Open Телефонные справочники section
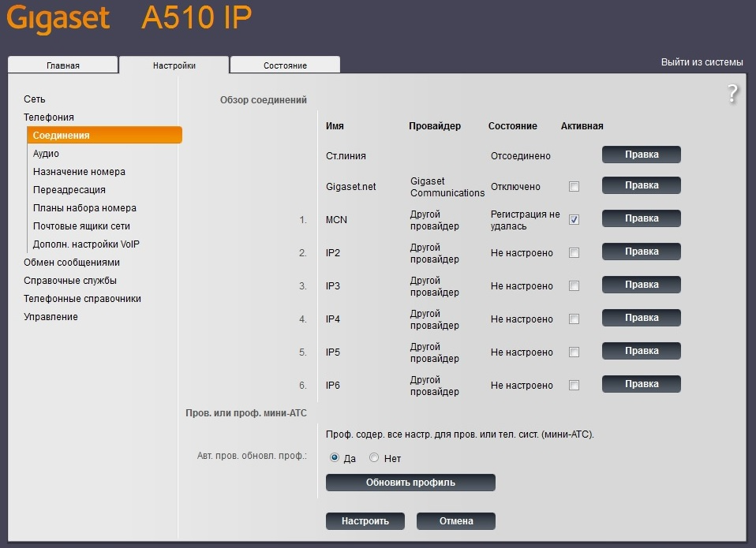This screenshot has height=548, width=756. click(x=82, y=299)
